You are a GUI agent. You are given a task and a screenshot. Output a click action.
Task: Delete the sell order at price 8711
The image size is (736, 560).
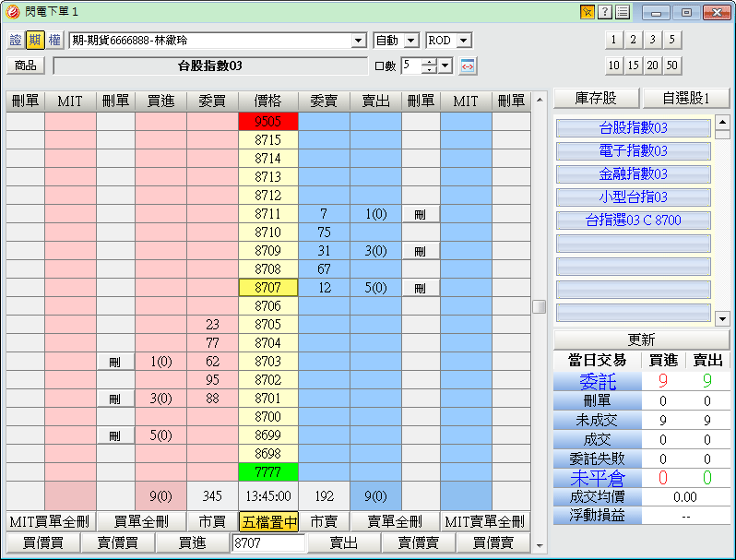point(421,214)
